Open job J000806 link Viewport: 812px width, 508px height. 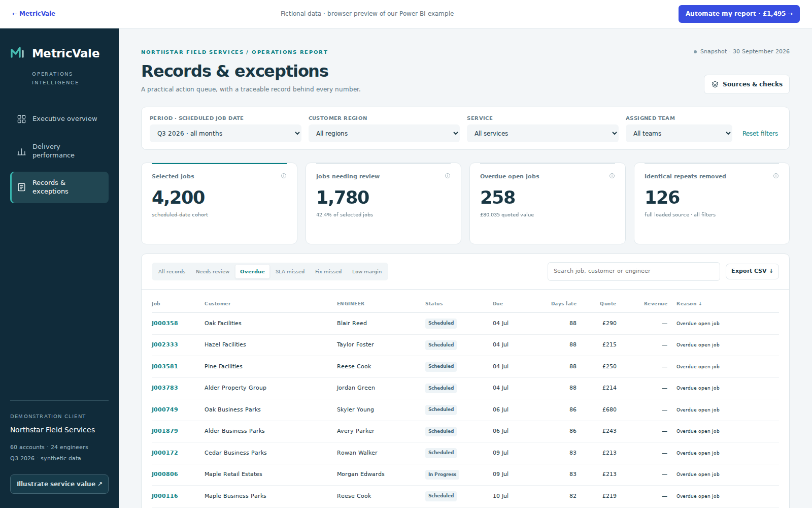pos(165,474)
